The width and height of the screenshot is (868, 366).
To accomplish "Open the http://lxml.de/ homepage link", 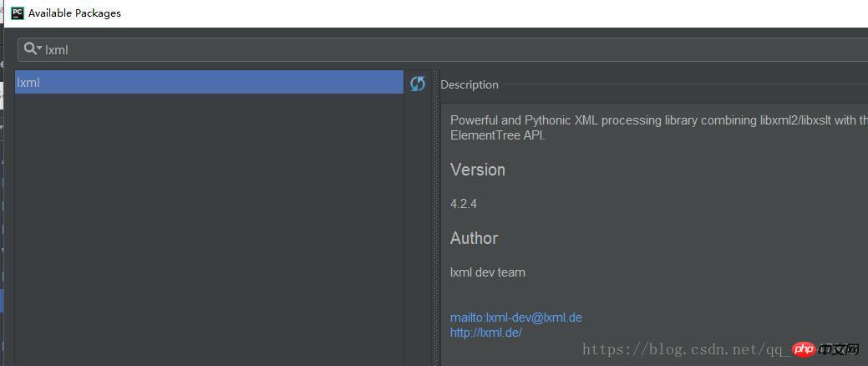I will 486,333.
